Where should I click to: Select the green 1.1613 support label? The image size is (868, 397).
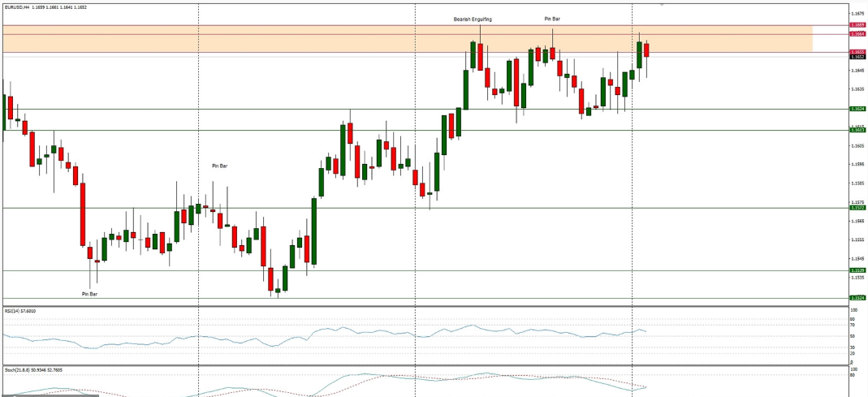tap(857, 130)
